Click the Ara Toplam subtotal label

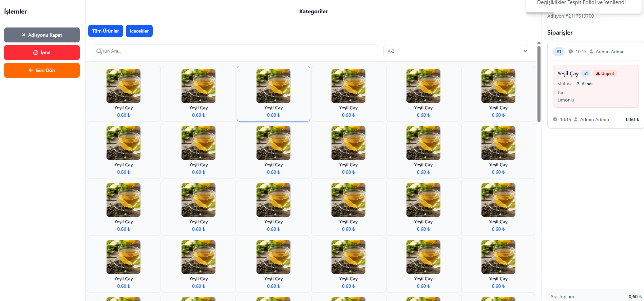[x=562, y=297]
